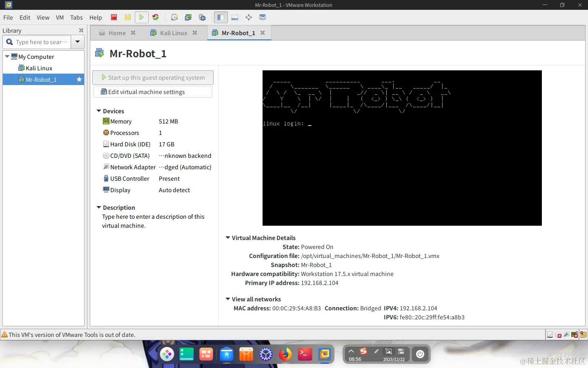This screenshot has height=368, width=588.
Task: Open the launcher icon in the dock
Action: pyautogui.click(x=167, y=354)
